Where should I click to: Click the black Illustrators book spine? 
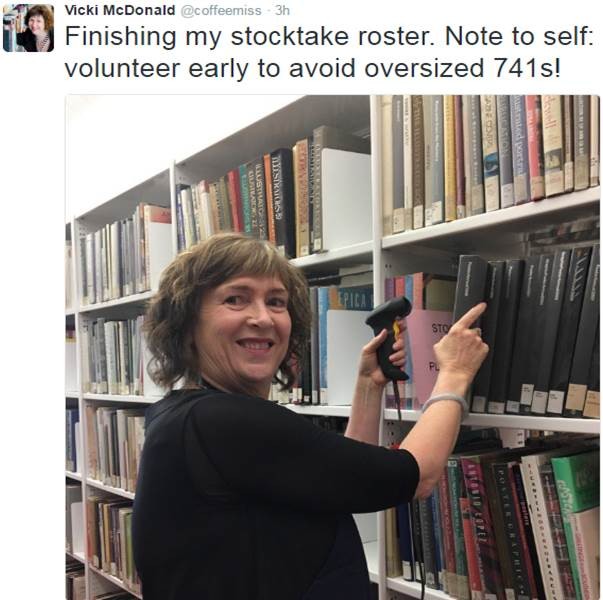tap(282, 202)
